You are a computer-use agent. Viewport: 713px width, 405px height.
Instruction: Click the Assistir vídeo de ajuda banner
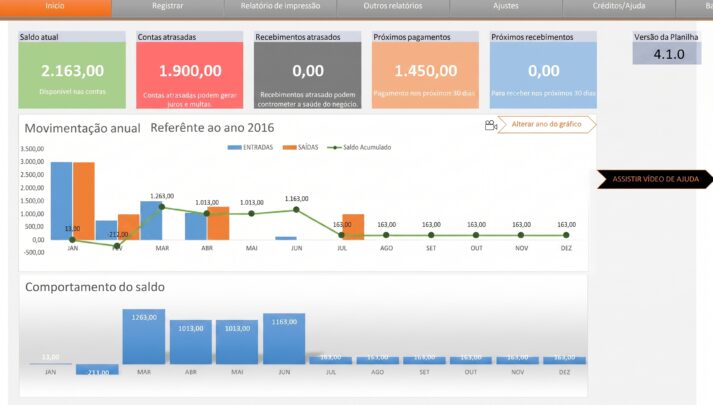tap(655, 179)
